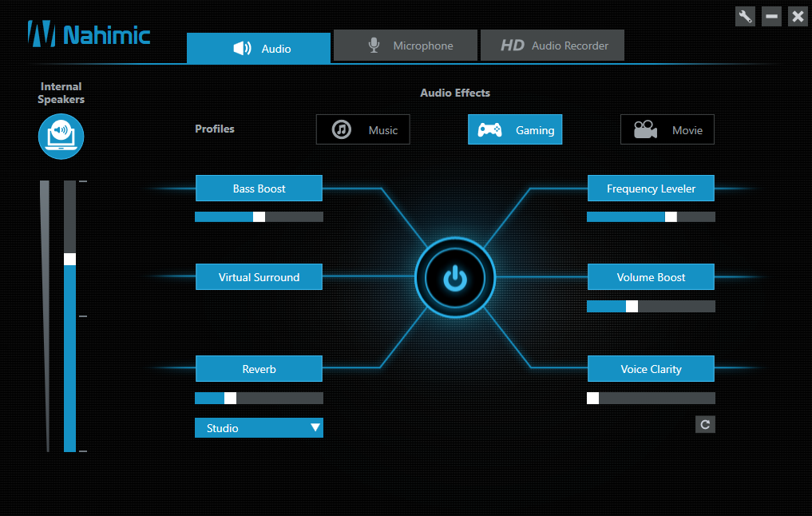This screenshot has height=516, width=812.
Task: Click the music note icon in Music profile
Action: (342, 129)
